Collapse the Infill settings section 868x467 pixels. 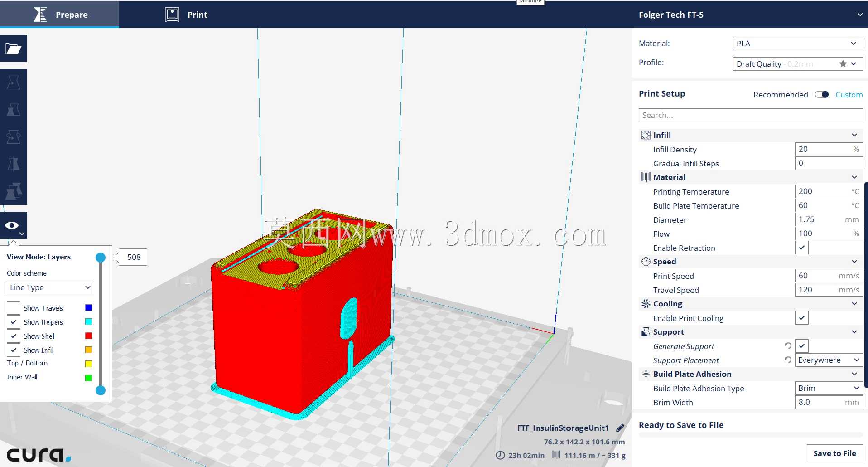(854, 135)
